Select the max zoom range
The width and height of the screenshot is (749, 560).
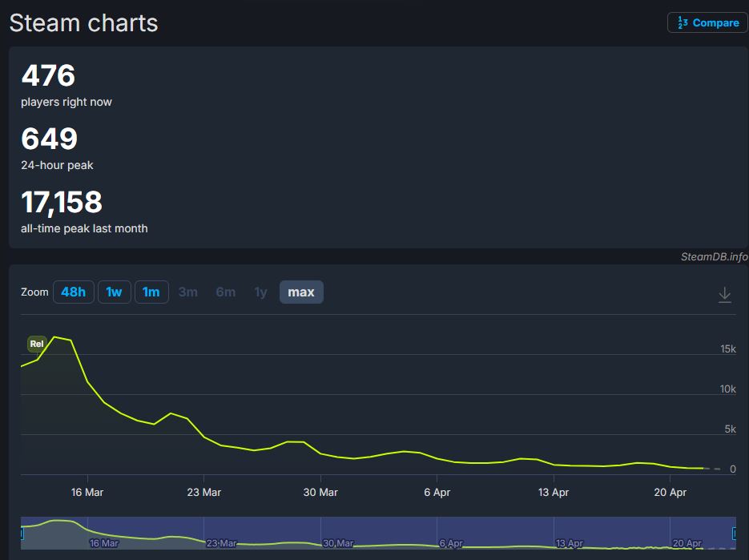(x=301, y=292)
